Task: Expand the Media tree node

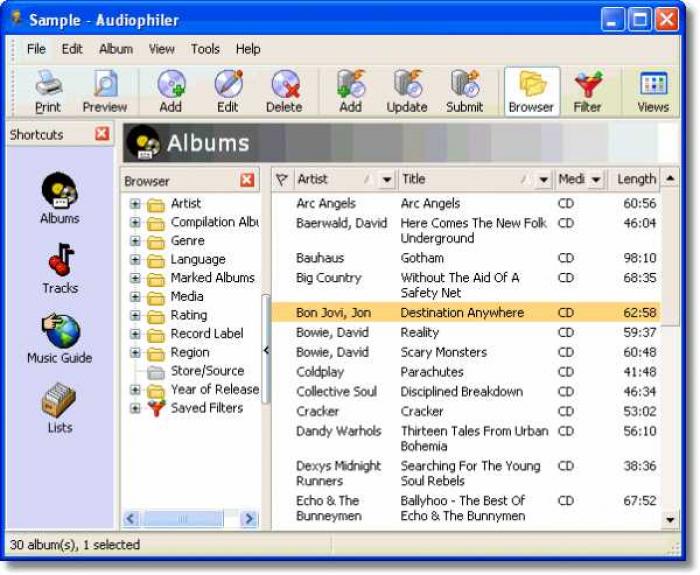Action: [x=135, y=297]
